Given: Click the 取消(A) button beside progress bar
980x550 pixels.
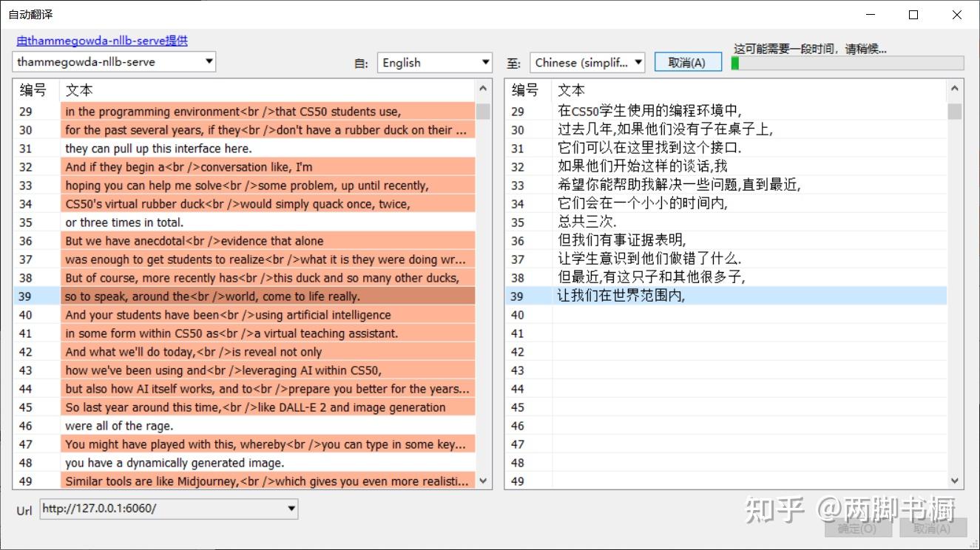Looking at the screenshot, I should [688, 63].
